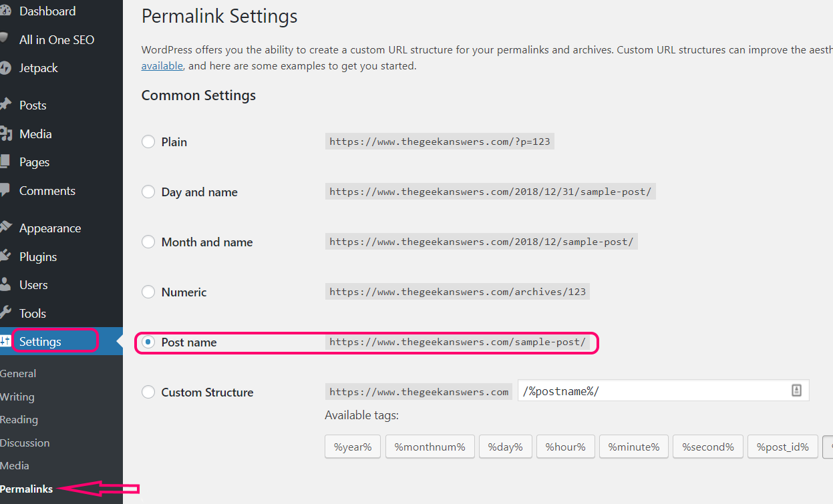833x504 pixels.
Task: Click the Settings sliders icon
Action: tap(5, 341)
